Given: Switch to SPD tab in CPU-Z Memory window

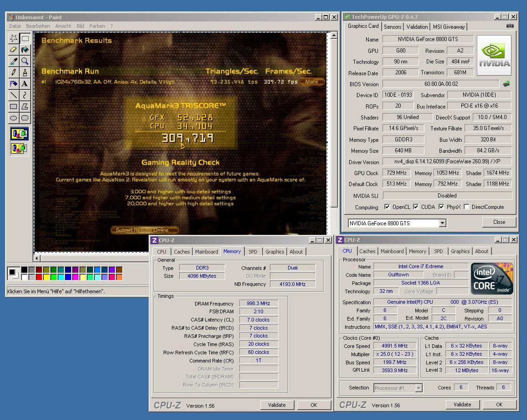Looking at the screenshot, I should tap(253, 252).
